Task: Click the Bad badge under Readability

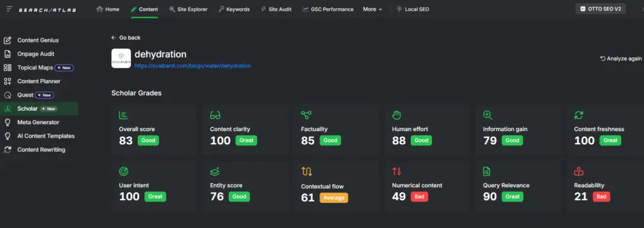Action: click(x=601, y=197)
